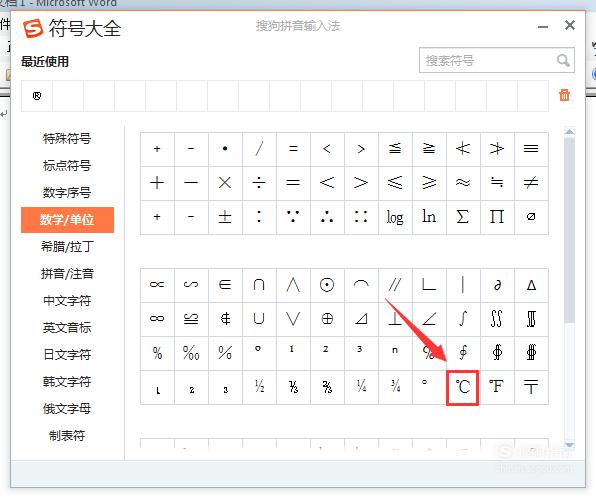596x498 pixels.
Task: Insert the plus-minus ± symbol
Action: pyautogui.click(x=225, y=217)
